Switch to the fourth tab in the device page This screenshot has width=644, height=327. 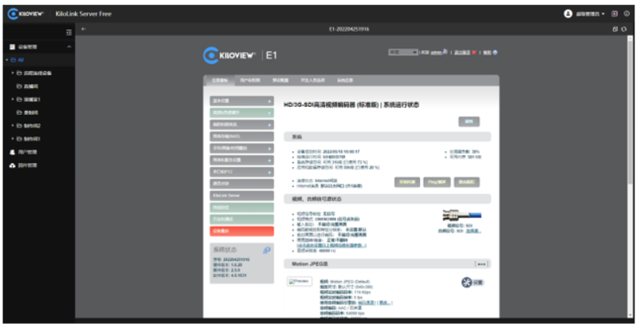click(x=313, y=81)
